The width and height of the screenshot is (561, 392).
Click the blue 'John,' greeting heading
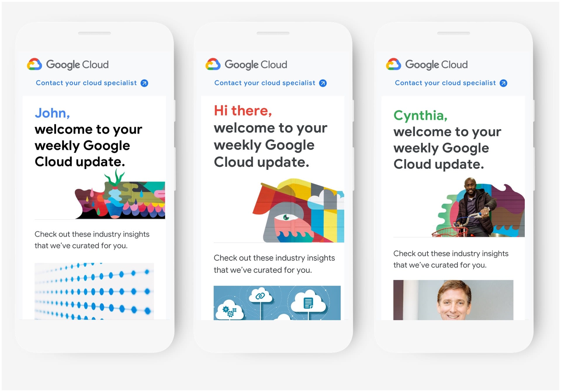click(52, 113)
